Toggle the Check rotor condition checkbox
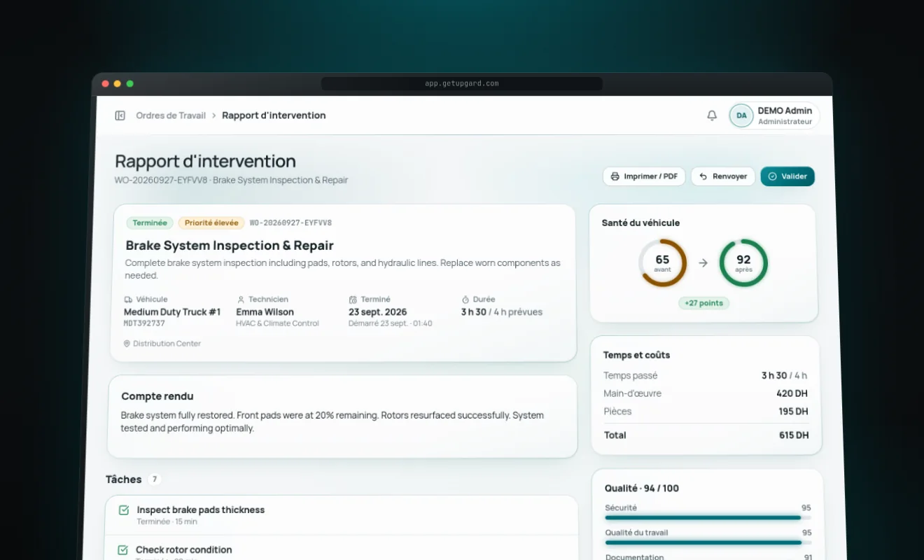The height and width of the screenshot is (560, 924). coord(122,550)
